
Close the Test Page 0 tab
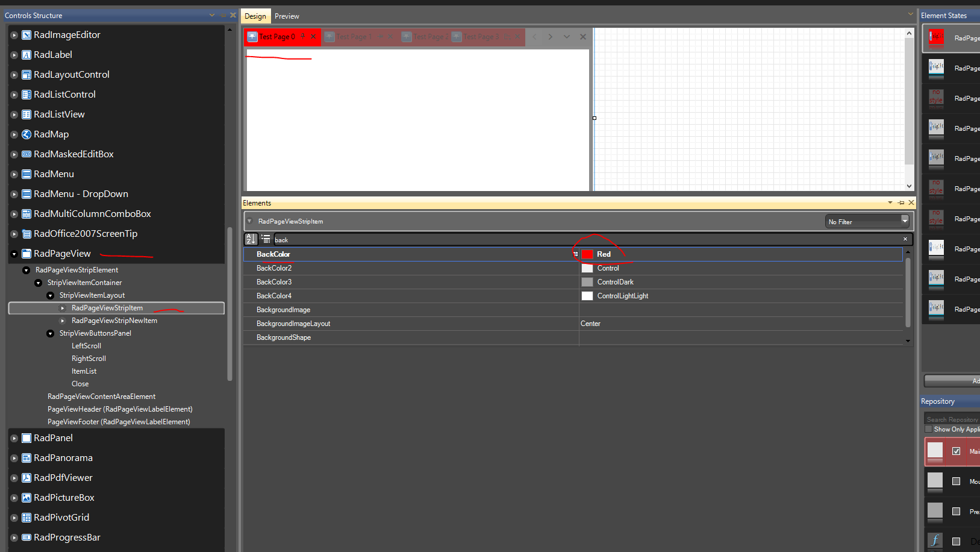pyautogui.click(x=313, y=37)
